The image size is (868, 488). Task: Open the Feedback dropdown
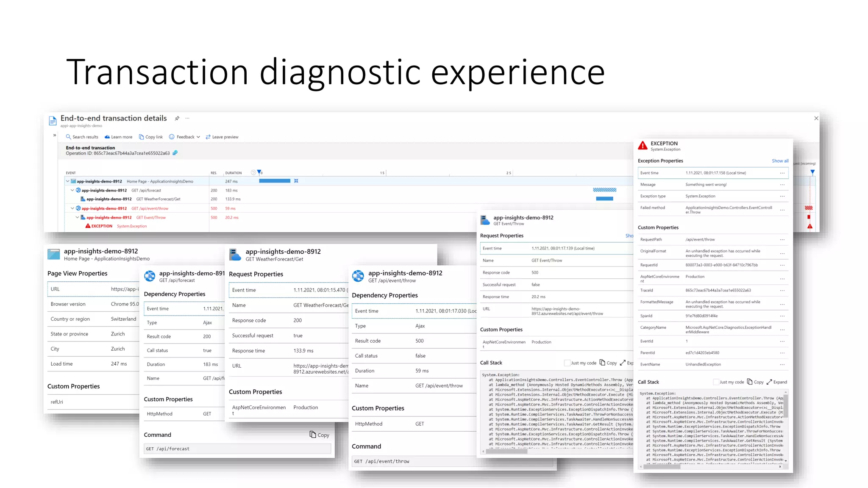point(184,137)
